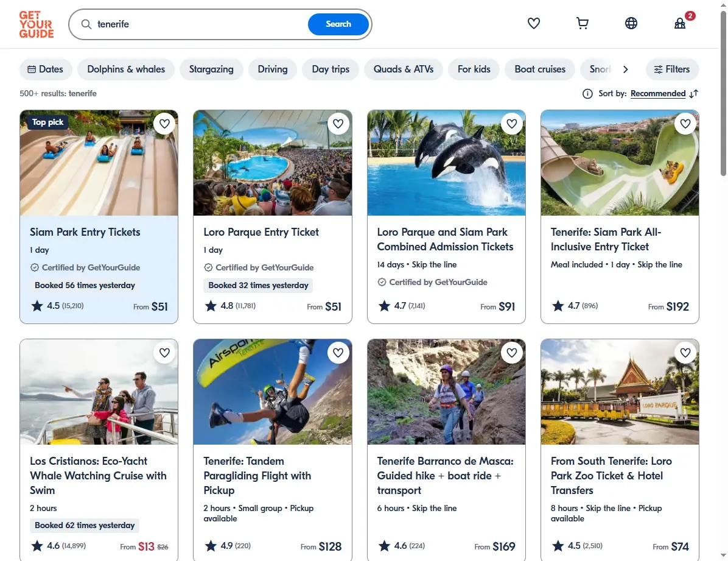The width and height of the screenshot is (728, 561).
Task: Open the shopping cart
Action: (582, 23)
